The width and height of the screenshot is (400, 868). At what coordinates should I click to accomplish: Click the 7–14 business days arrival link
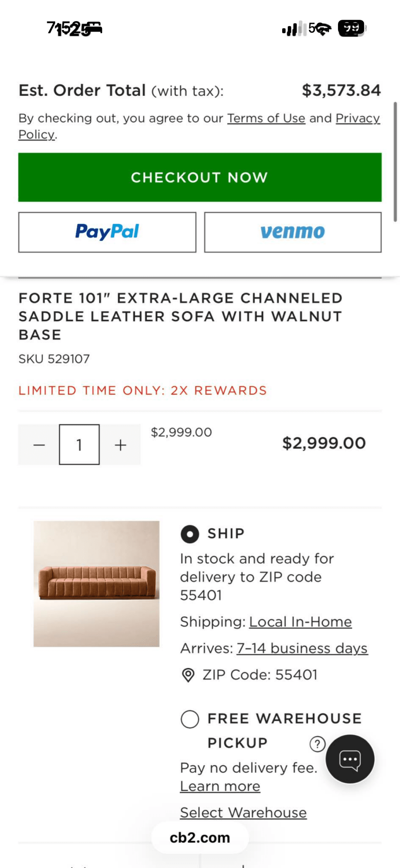click(302, 648)
